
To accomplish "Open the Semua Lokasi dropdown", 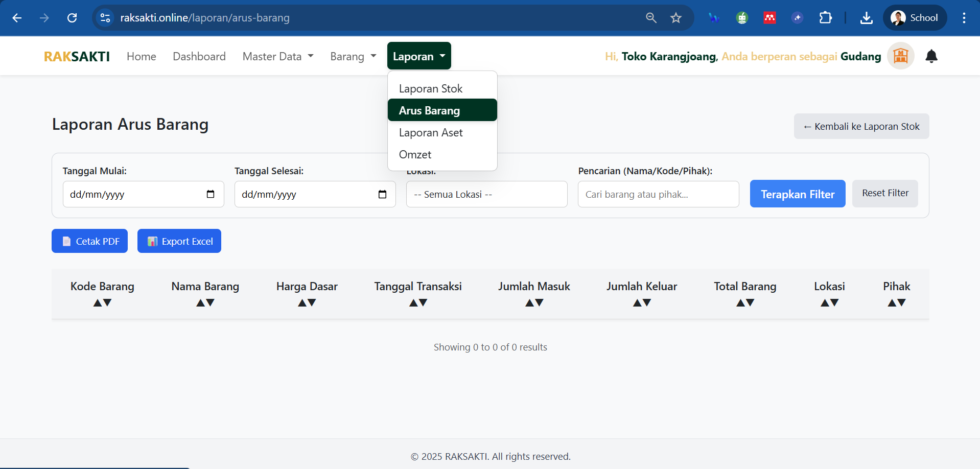I will point(486,194).
